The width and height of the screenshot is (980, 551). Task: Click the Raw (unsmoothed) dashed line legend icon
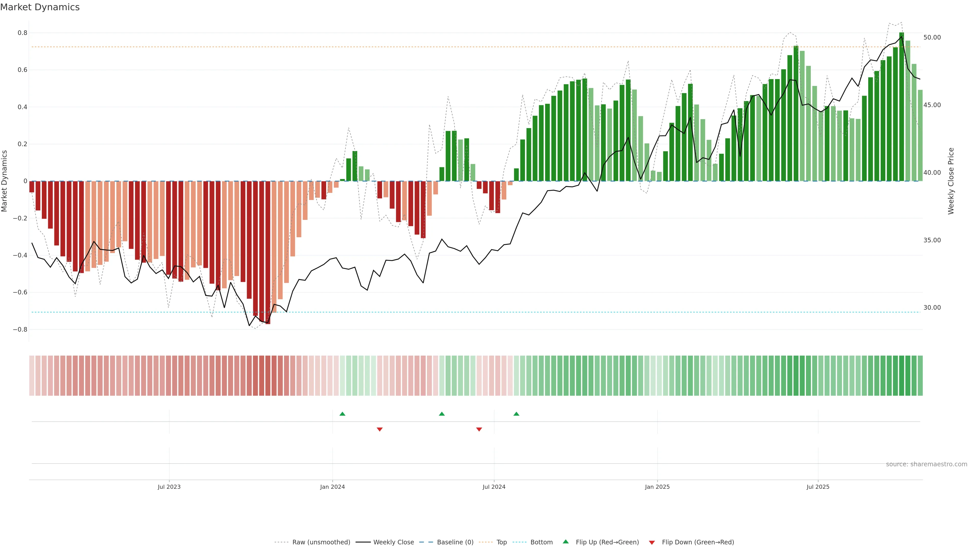point(281,542)
